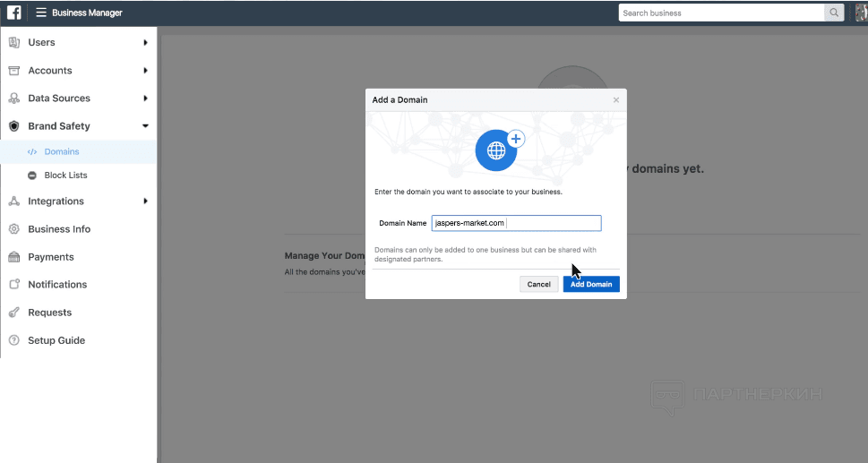Click the Block Lists minus-circle icon
The width and height of the screenshot is (868, 463).
coord(32,176)
